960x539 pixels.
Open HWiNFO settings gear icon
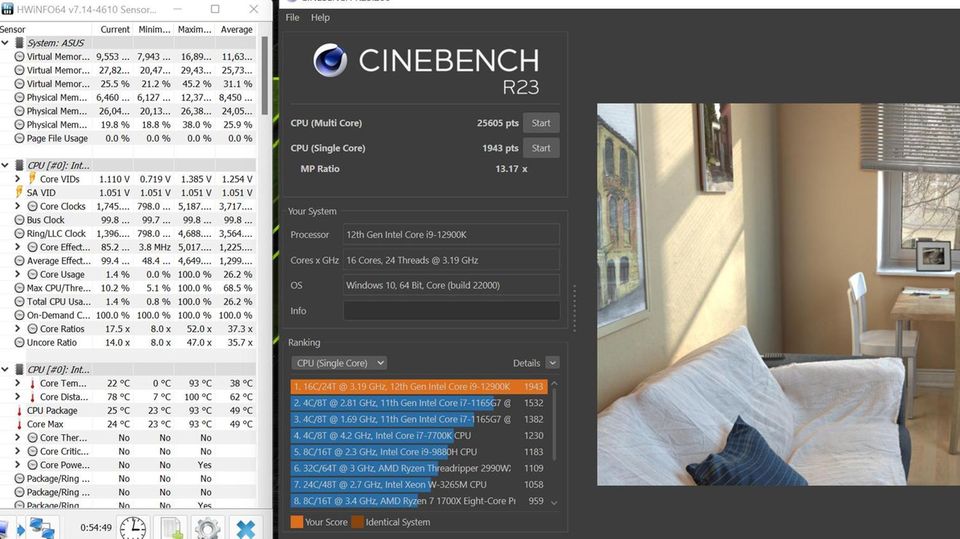[x=207, y=527]
